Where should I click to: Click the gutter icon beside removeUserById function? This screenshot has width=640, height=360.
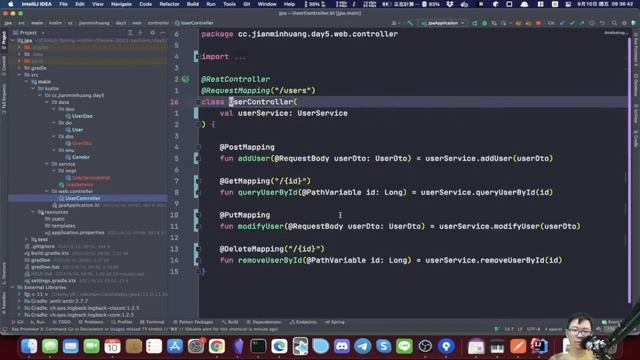pyautogui.click(x=197, y=260)
